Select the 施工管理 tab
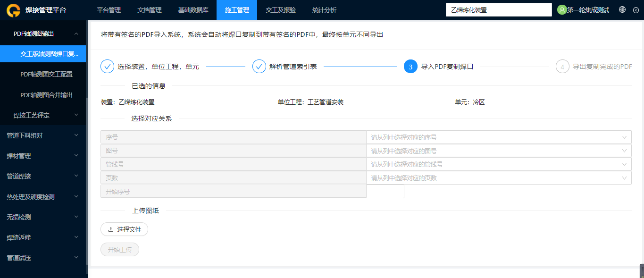644x278 pixels. [x=237, y=10]
